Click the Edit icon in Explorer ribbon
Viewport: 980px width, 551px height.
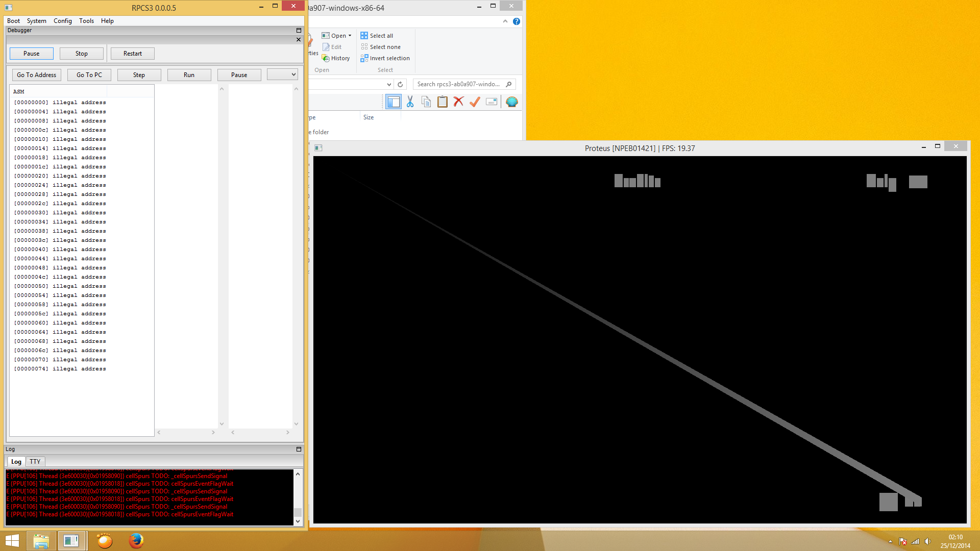coord(326,47)
